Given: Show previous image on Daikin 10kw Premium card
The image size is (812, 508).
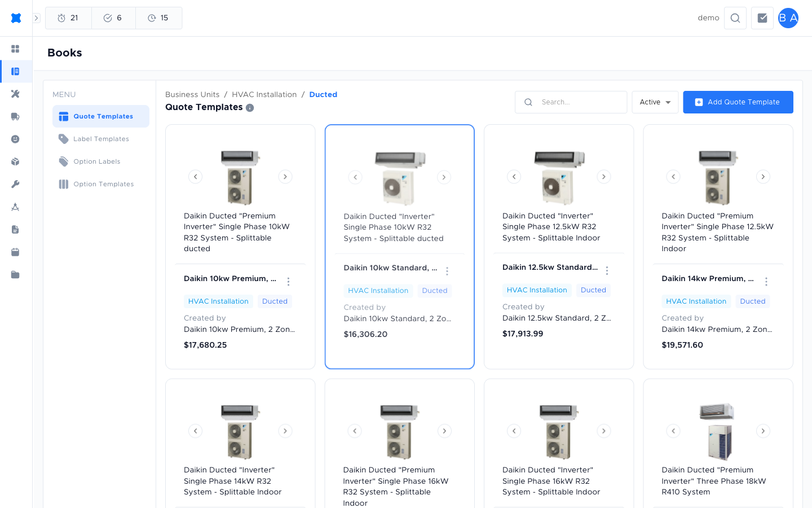Looking at the screenshot, I should coord(195,177).
